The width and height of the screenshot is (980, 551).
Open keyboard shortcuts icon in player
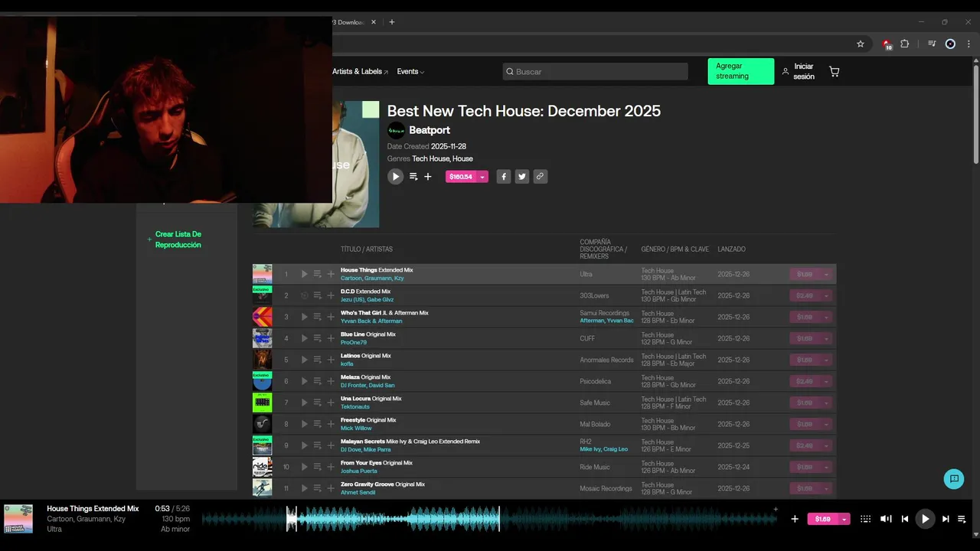tap(866, 519)
